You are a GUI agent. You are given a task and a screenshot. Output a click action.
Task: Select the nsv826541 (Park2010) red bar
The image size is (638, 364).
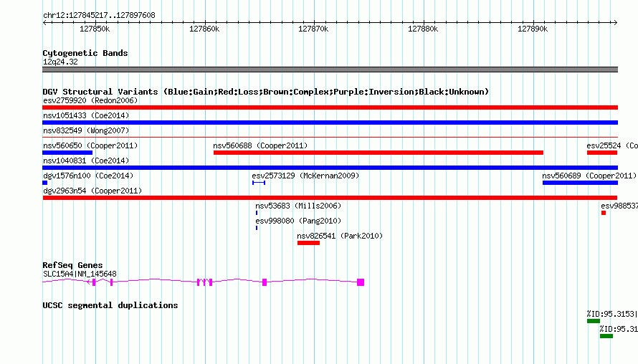coord(308,243)
